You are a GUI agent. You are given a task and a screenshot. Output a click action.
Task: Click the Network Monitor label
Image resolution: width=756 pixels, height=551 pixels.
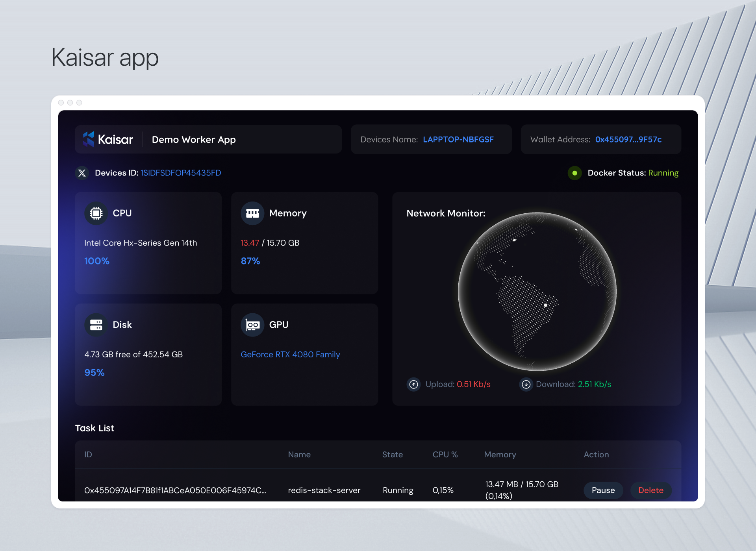446,213
